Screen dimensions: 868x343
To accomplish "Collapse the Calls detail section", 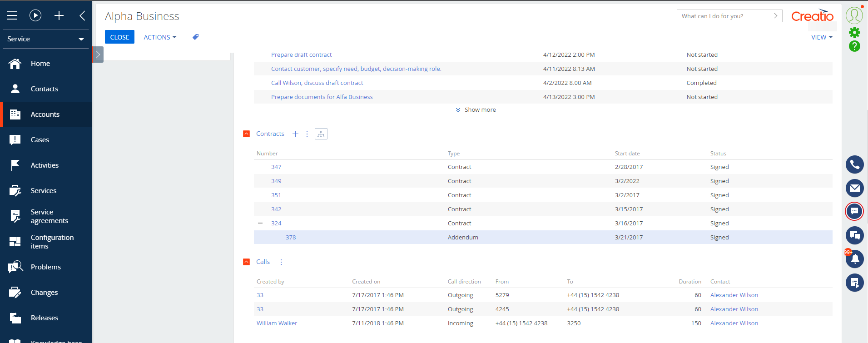I will [x=246, y=262].
